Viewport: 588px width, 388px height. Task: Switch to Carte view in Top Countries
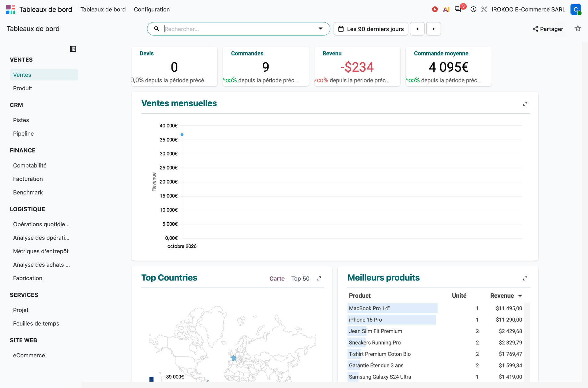277,278
